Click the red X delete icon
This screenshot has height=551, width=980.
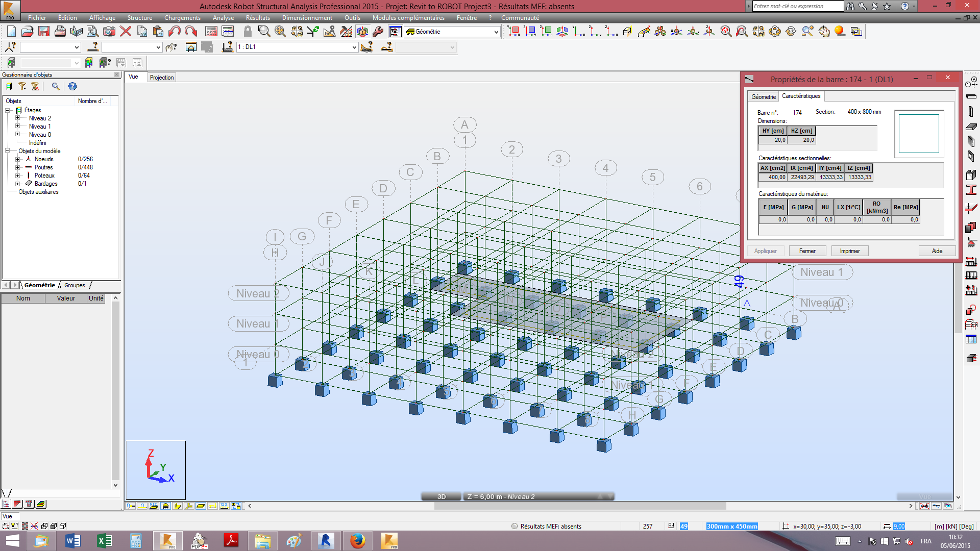[x=126, y=32]
